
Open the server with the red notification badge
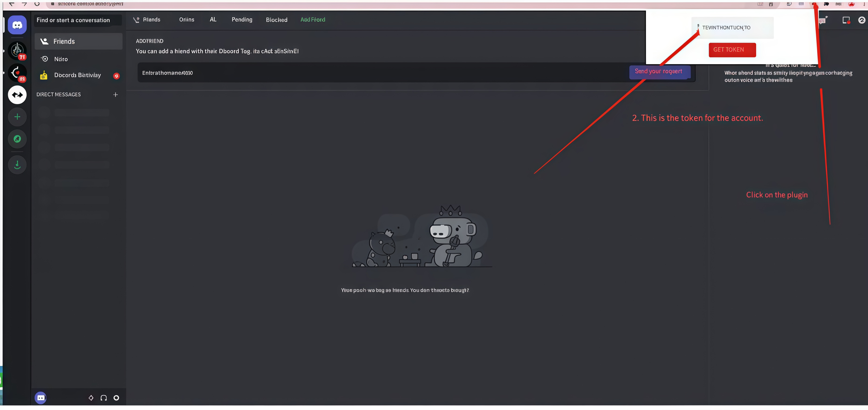[17, 51]
